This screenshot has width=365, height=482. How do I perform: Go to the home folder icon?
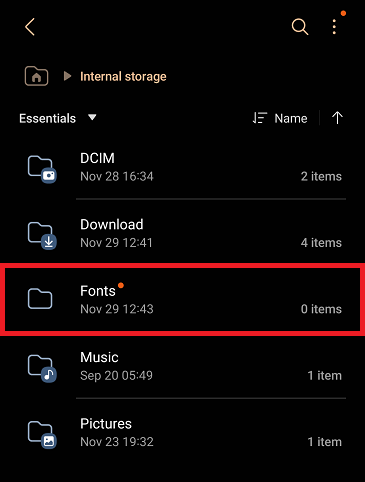36,76
